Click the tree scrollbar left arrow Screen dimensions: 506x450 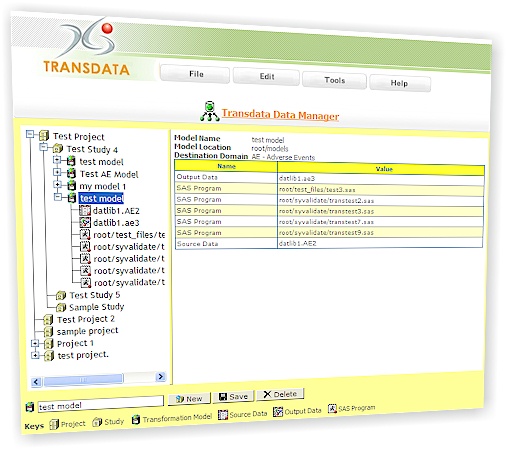click(36, 382)
